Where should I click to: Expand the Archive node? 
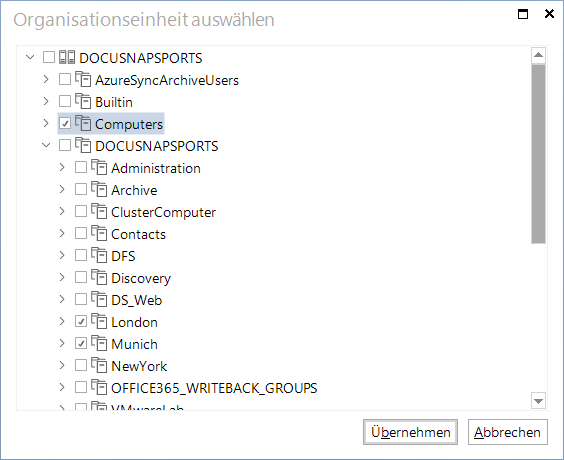62,189
